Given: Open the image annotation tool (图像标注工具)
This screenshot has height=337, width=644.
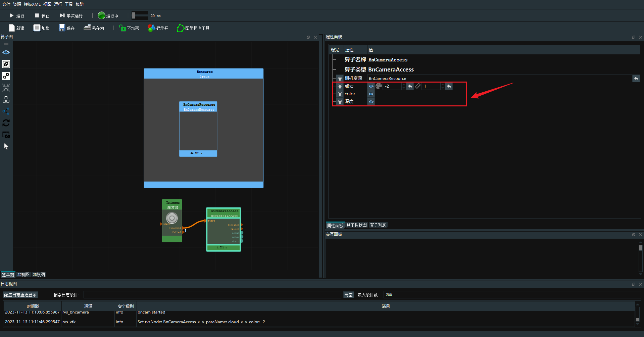Looking at the screenshot, I should point(193,28).
